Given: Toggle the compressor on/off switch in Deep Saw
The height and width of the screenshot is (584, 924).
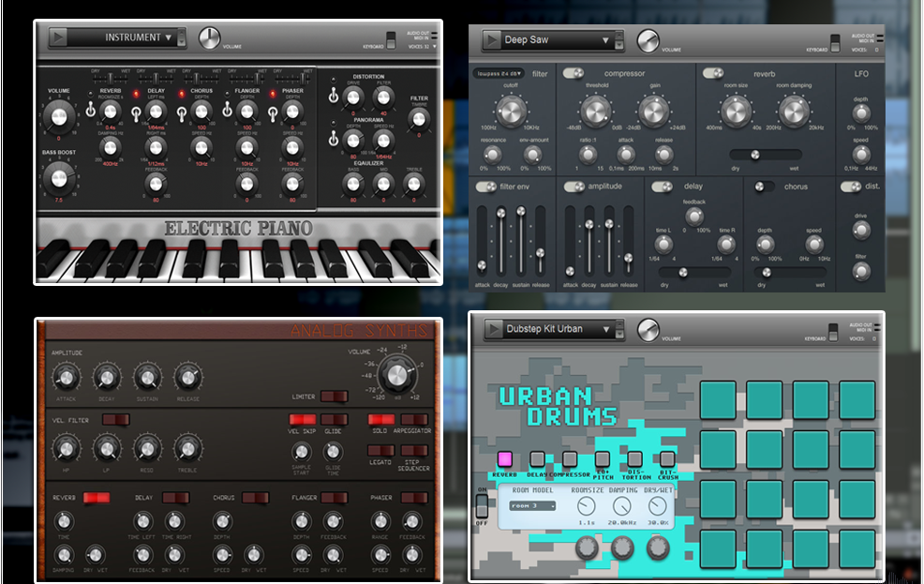Looking at the screenshot, I should click(x=574, y=72).
